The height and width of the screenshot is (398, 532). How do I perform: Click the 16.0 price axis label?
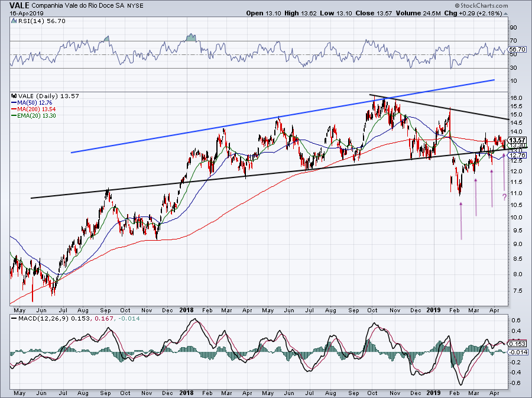pyautogui.click(x=515, y=98)
